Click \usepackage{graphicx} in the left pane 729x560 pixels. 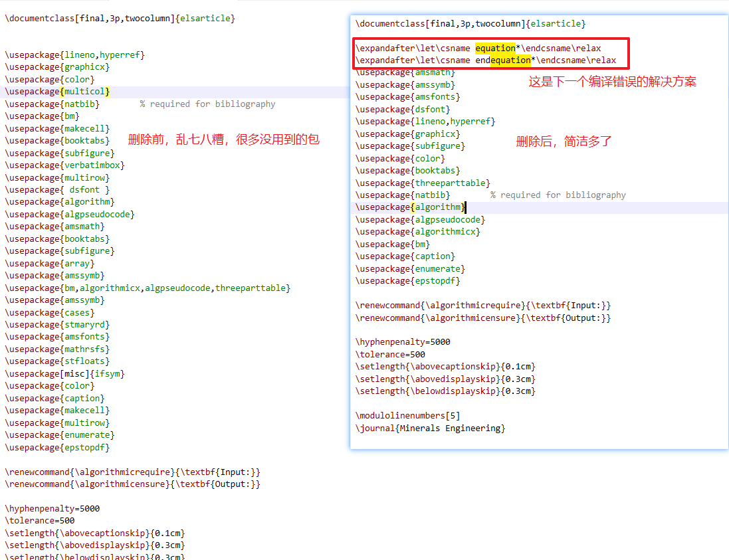coord(57,67)
